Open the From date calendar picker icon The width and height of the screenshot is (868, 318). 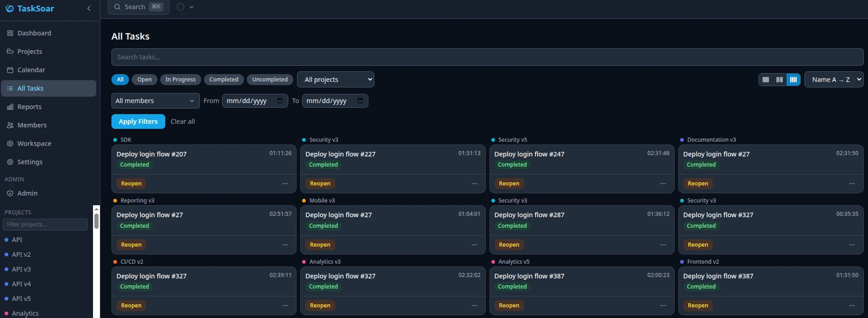(x=280, y=101)
